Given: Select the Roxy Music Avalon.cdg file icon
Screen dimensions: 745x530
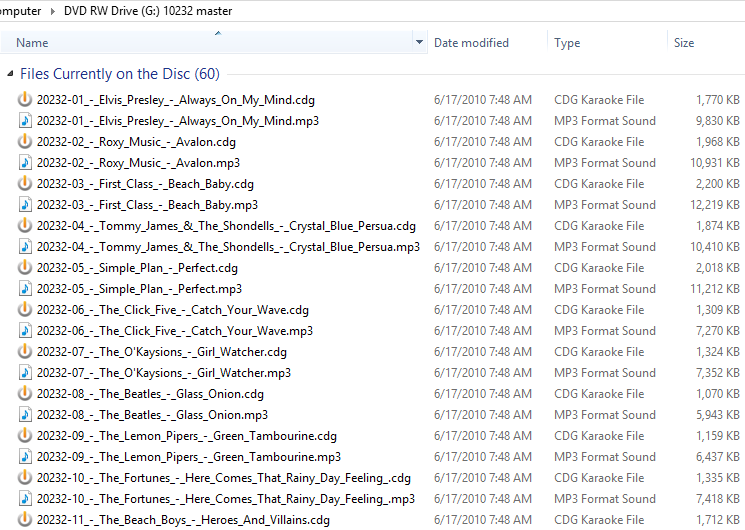Looking at the screenshot, I should (25, 142).
